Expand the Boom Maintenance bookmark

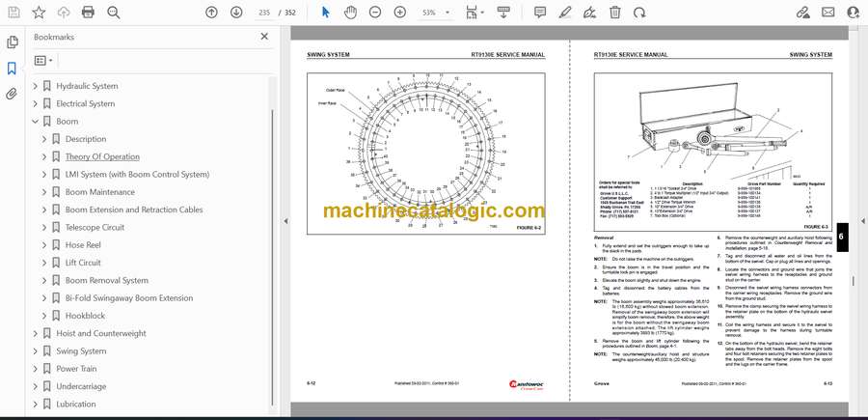tap(44, 192)
